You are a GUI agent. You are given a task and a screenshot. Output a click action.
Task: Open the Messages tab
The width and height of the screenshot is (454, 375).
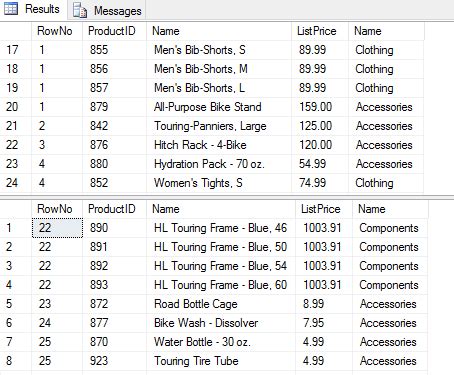(x=107, y=10)
